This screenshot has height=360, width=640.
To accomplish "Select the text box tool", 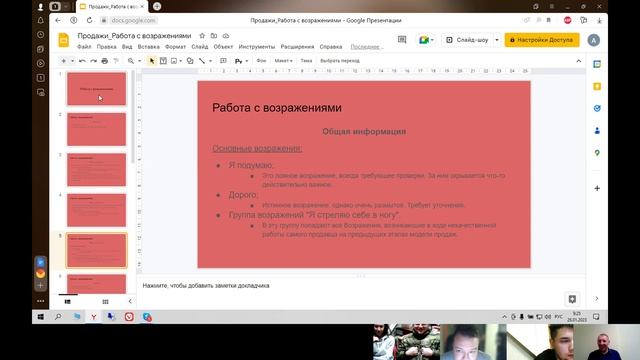I will pyautogui.click(x=163, y=61).
